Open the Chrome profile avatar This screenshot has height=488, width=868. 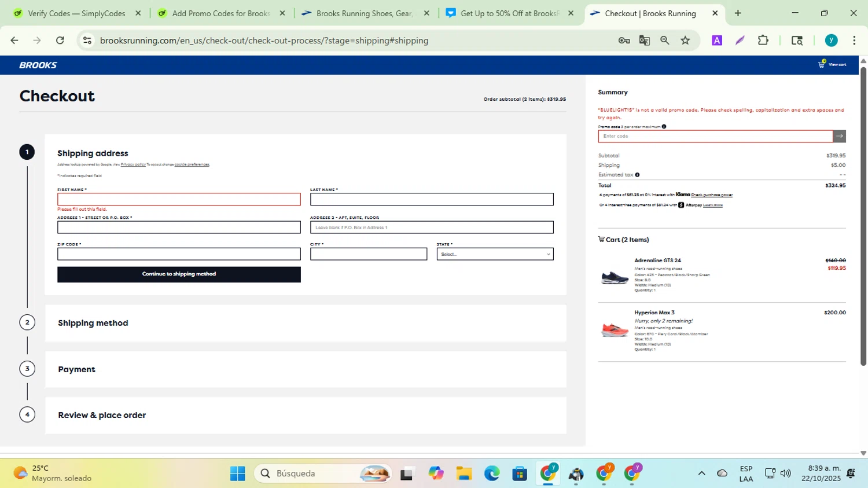[831, 41]
